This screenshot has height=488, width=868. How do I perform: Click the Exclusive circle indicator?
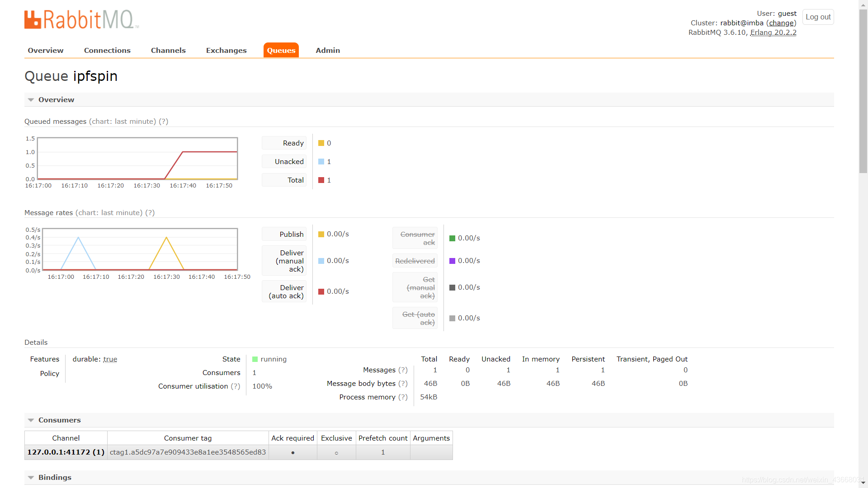pos(336,453)
